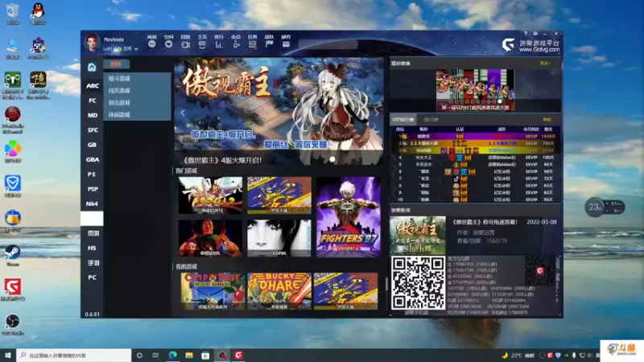Open the settings gear in title bar

click(535, 34)
